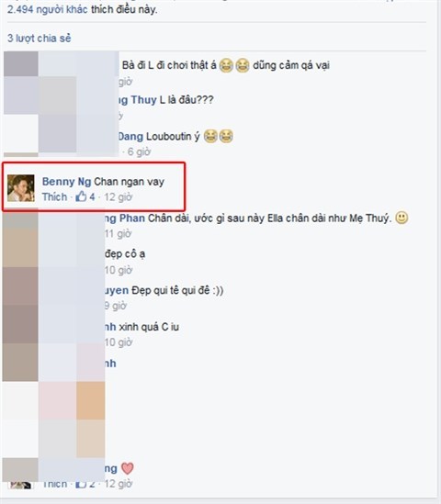The height and width of the screenshot is (504, 441).
Task: Click the 6 giờ timestamp under Louboutin comment
Action: point(139,151)
